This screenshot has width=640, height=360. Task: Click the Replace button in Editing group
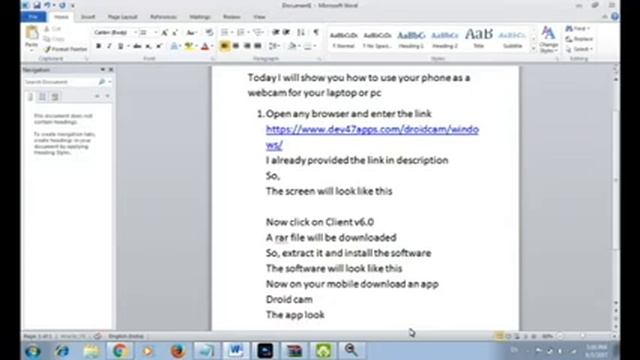tap(579, 39)
